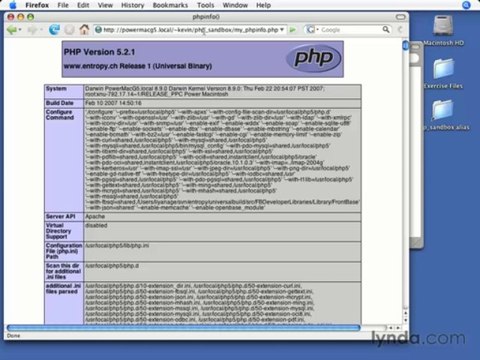Click the PHP logo image
This screenshot has width=480, height=360.
[314, 58]
